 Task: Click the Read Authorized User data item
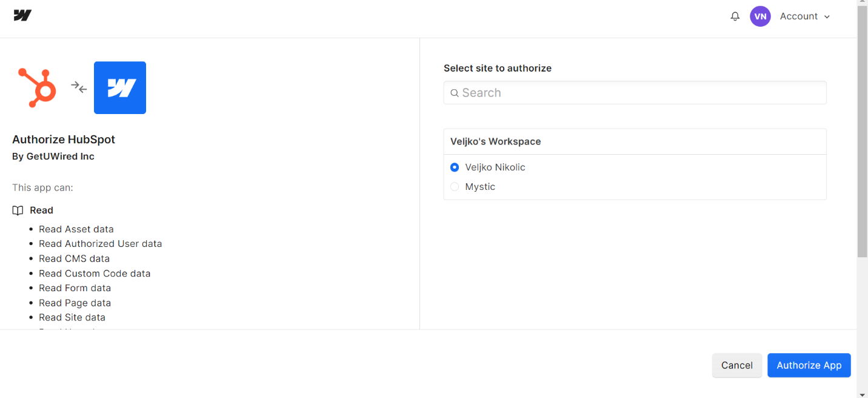pyautogui.click(x=101, y=244)
